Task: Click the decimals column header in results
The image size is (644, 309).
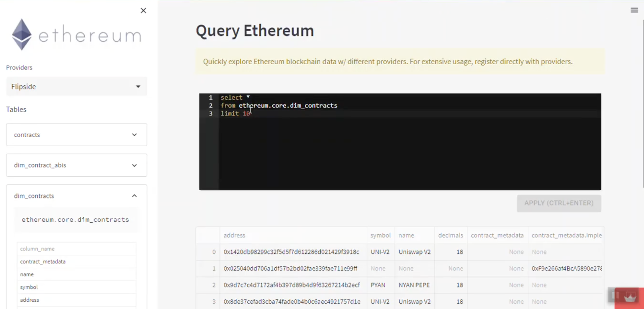Action: pyautogui.click(x=451, y=235)
